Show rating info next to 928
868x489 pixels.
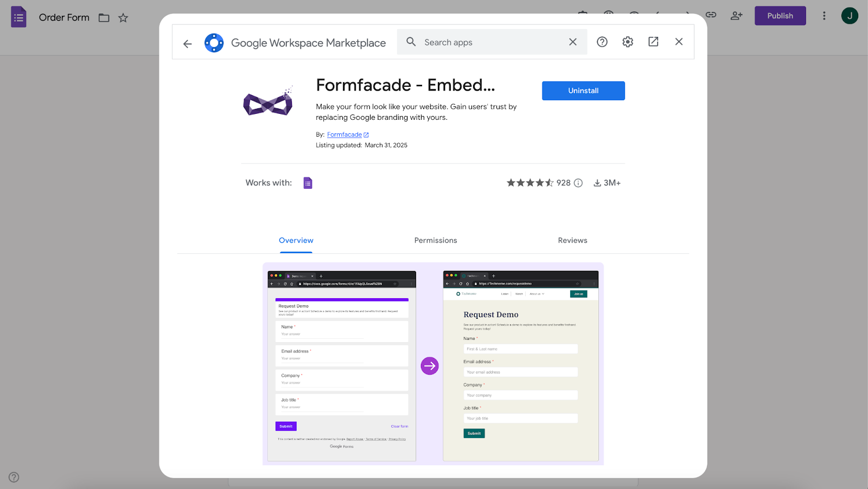point(578,183)
